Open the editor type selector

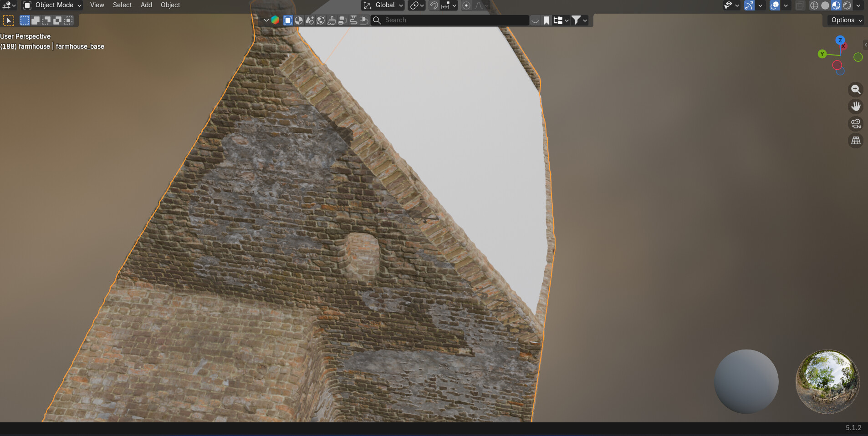click(9, 5)
